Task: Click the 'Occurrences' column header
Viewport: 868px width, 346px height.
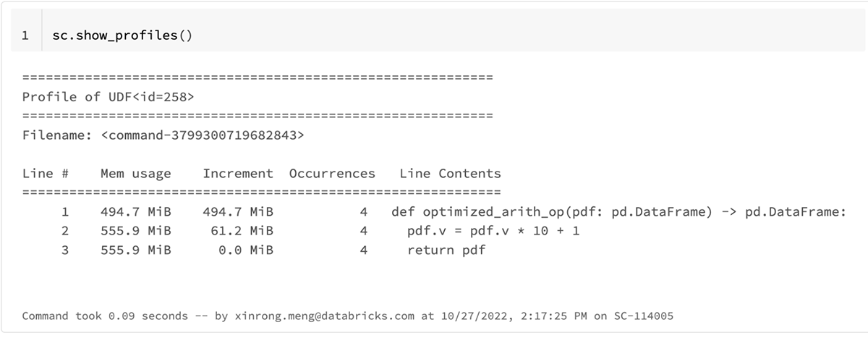Action: coord(332,174)
